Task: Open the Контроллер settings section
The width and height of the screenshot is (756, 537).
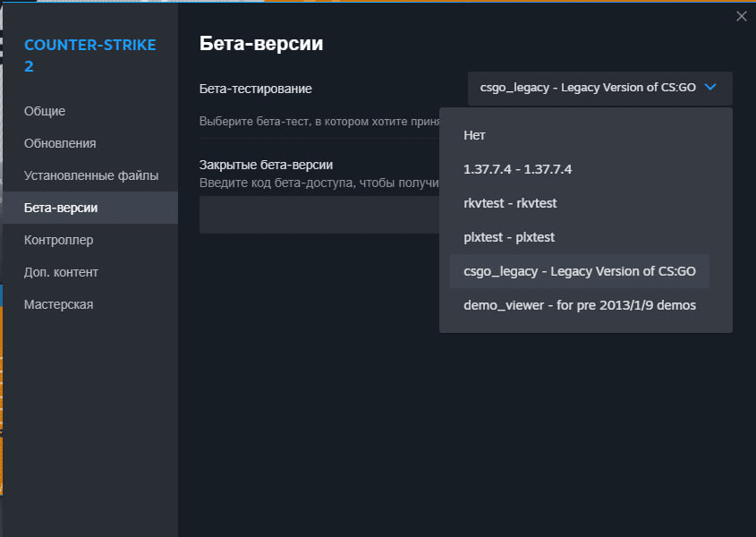Action: coord(59,240)
